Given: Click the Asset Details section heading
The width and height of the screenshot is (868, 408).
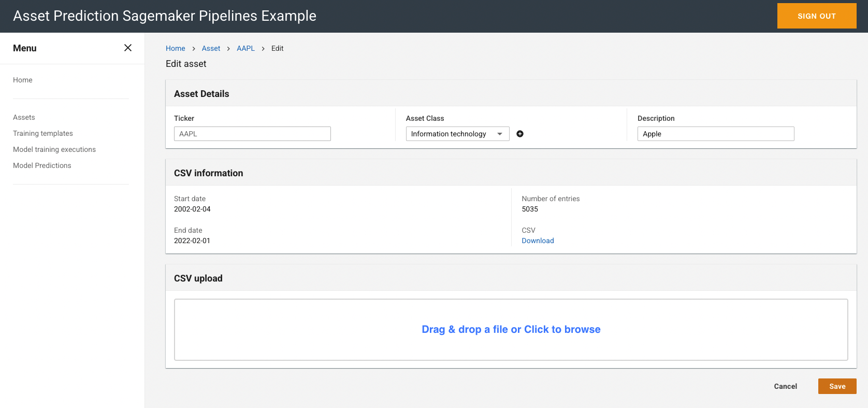Looking at the screenshot, I should 201,94.
